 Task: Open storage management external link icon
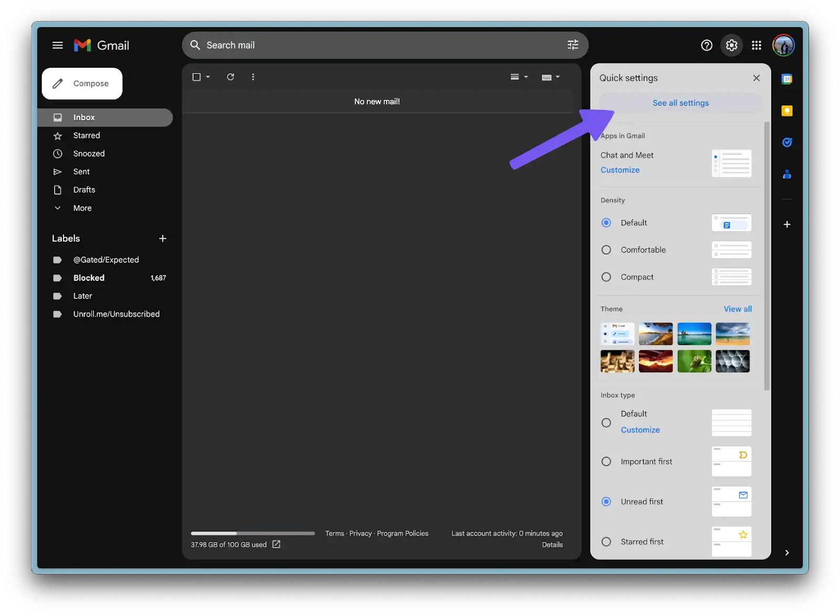(x=276, y=545)
